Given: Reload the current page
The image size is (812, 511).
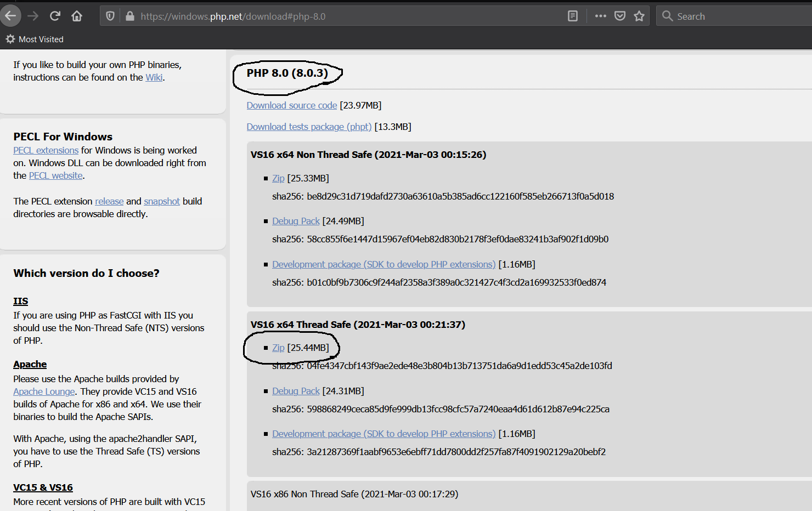Looking at the screenshot, I should [x=55, y=16].
